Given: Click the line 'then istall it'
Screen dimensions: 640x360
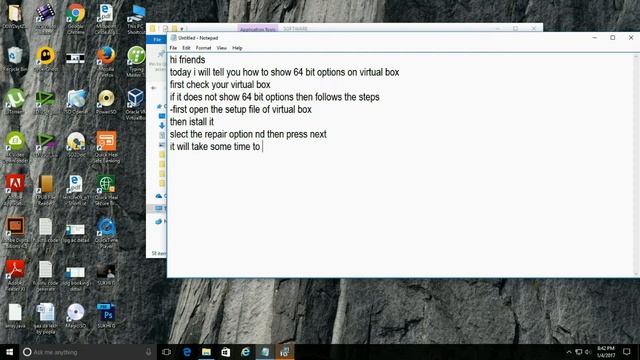Looking at the screenshot, I should point(192,122).
